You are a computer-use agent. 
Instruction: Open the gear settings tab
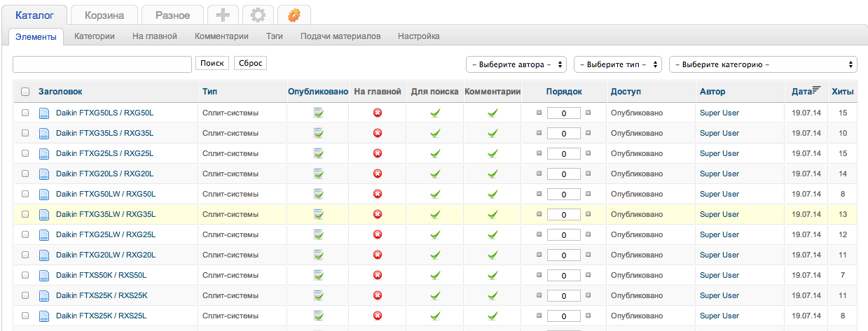pos(258,15)
